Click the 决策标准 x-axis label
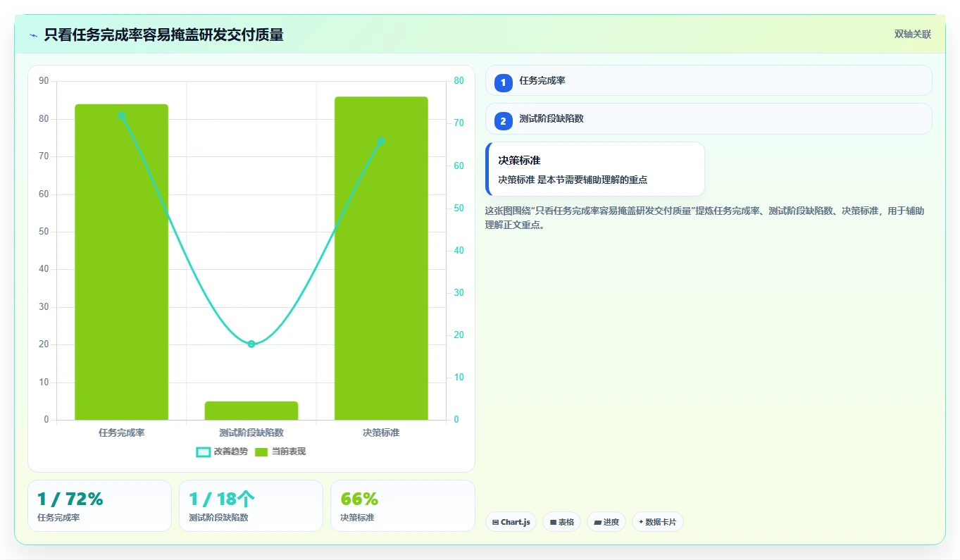Viewport: 960px width, 560px height. click(381, 433)
